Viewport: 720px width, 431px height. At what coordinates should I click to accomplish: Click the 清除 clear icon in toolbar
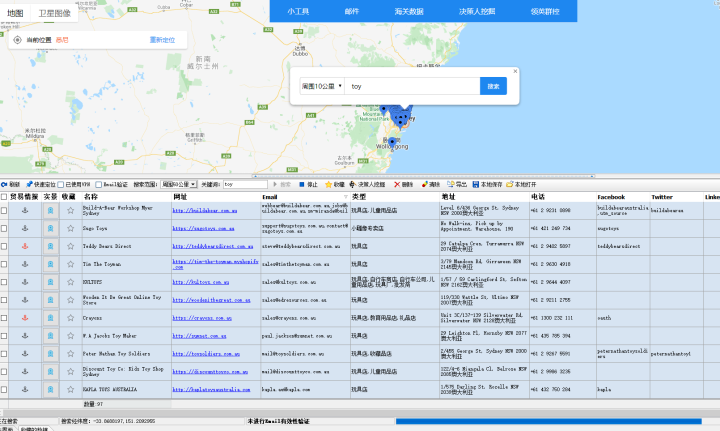425,185
